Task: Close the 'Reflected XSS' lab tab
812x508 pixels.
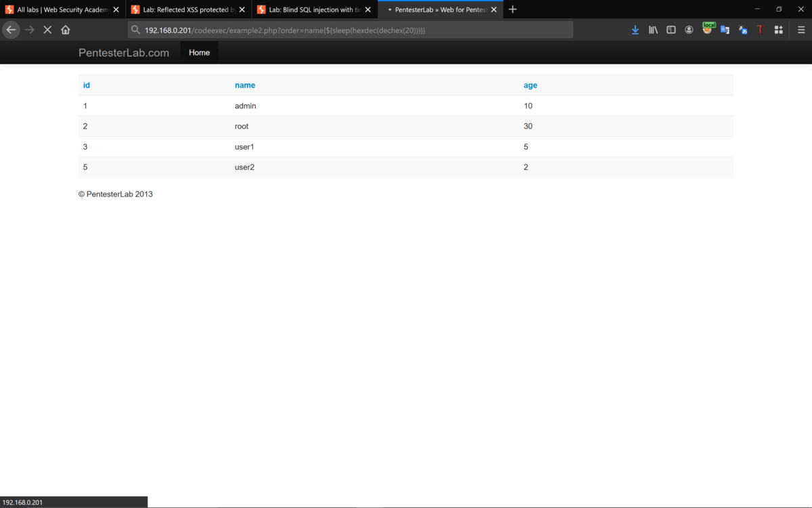Action: (242, 9)
